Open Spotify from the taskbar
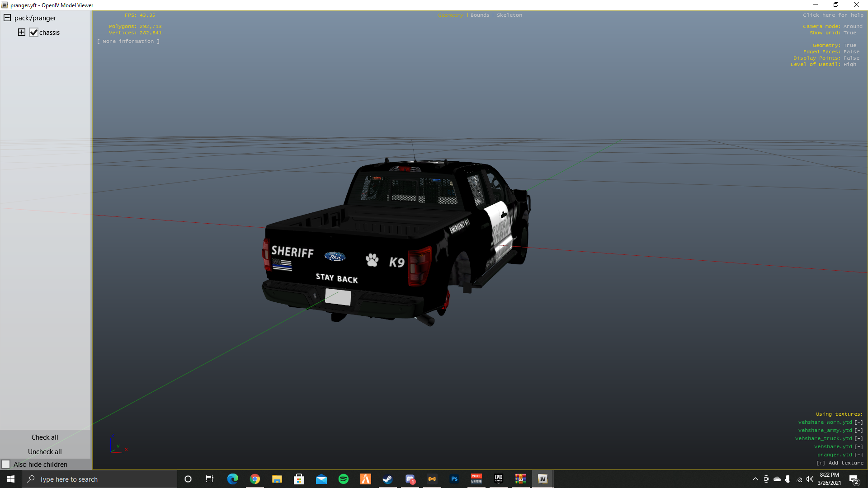Screen dimensions: 868x488 344,479
